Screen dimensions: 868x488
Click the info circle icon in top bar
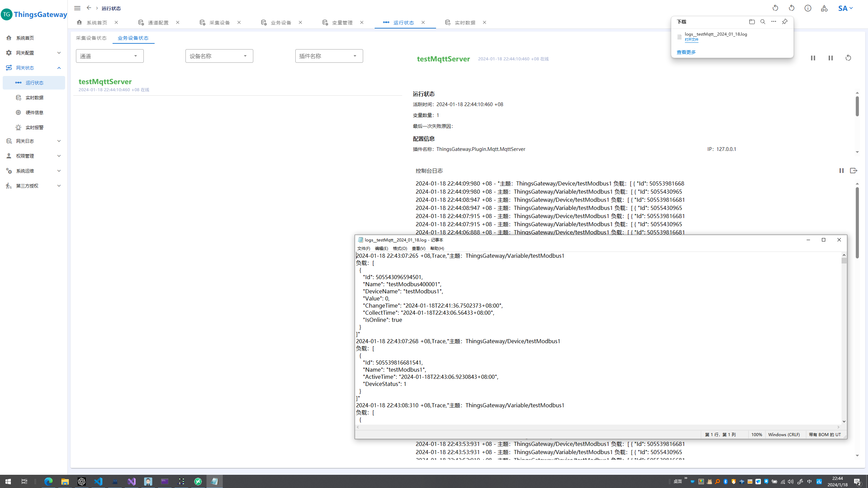point(808,8)
